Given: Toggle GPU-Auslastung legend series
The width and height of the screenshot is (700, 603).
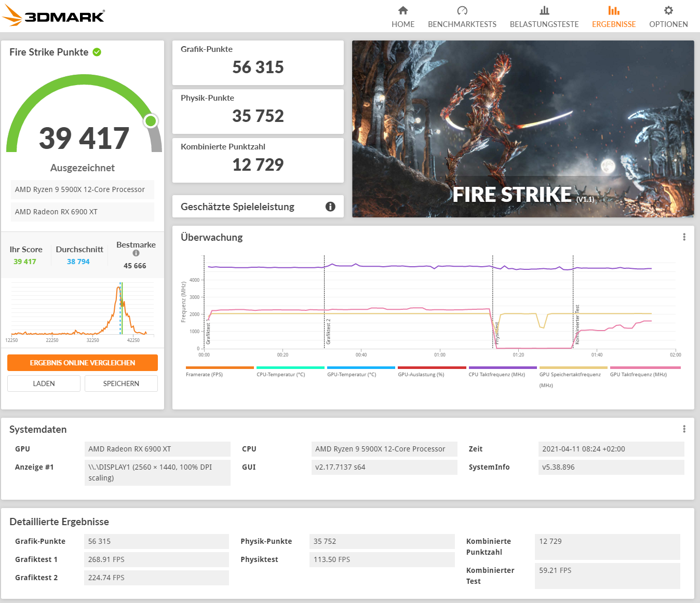Looking at the screenshot, I should click(x=432, y=371).
